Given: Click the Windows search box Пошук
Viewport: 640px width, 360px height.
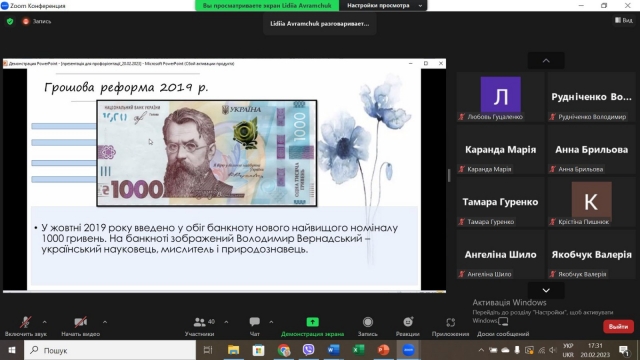Looking at the screenshot, I should click(110, 350).
